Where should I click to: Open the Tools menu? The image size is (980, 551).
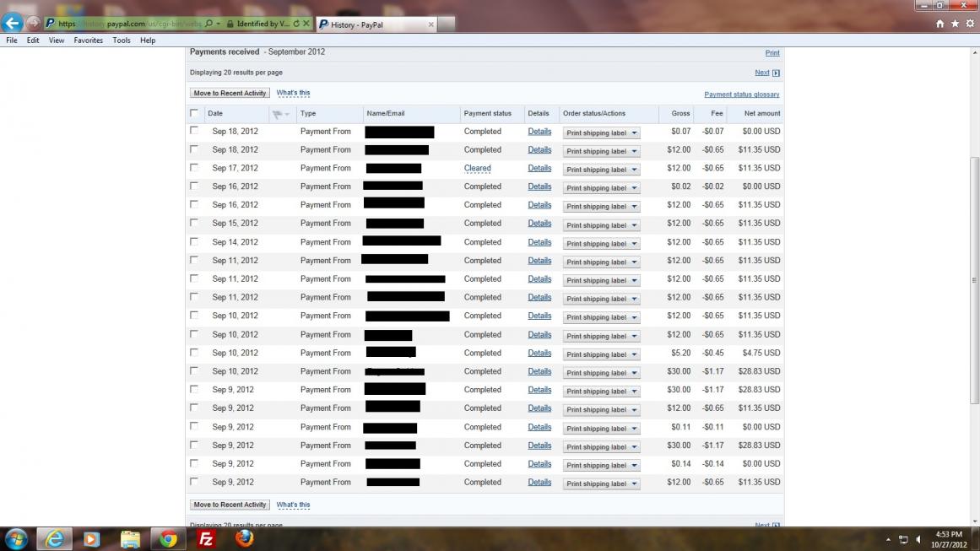(x=122, y=41)
